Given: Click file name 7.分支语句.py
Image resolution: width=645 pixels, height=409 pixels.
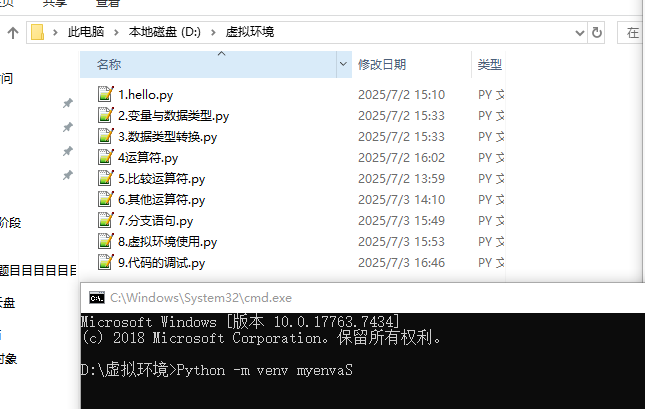Looking at the screenshot, I should [x=155, y=221].
